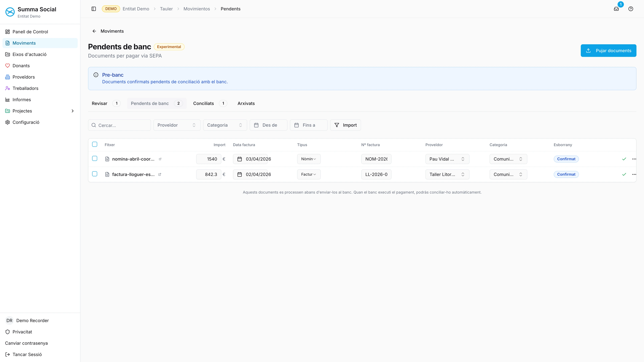Click the Import filter button

pyautogui.click(x=345, y=125)
